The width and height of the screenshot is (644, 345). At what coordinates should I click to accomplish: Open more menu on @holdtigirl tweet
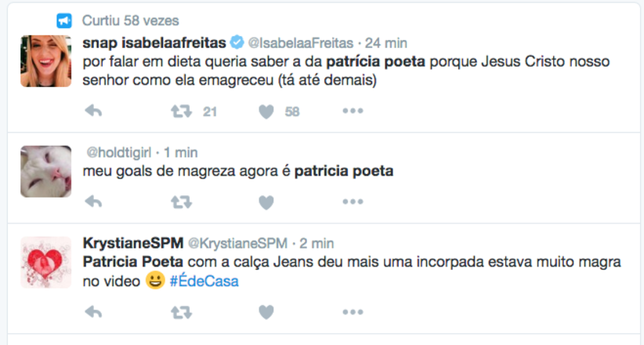coord(353,202)
